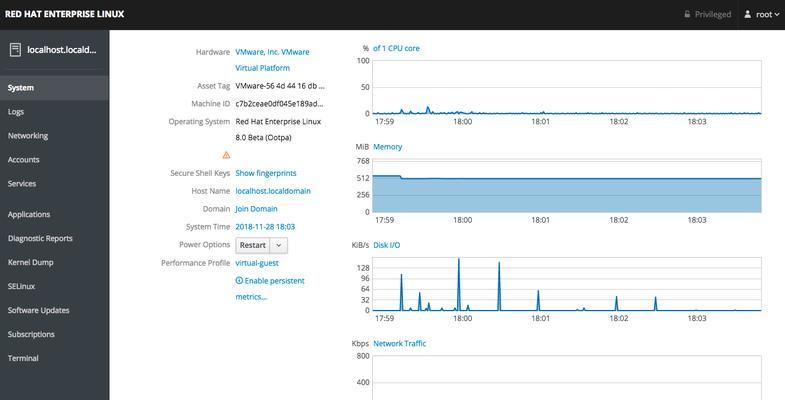
Task: Click the Performance Profile label
Action: click(x=196, y=263)
